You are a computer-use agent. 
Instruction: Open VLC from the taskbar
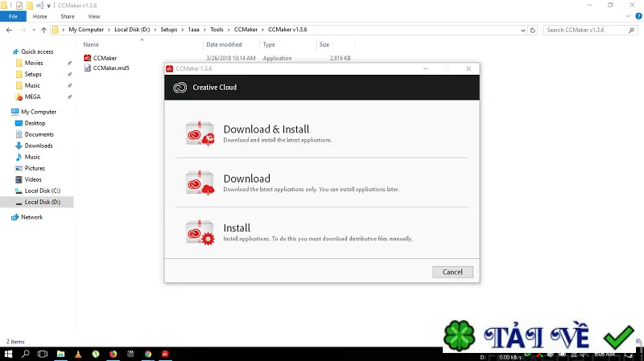click(78, 354)
